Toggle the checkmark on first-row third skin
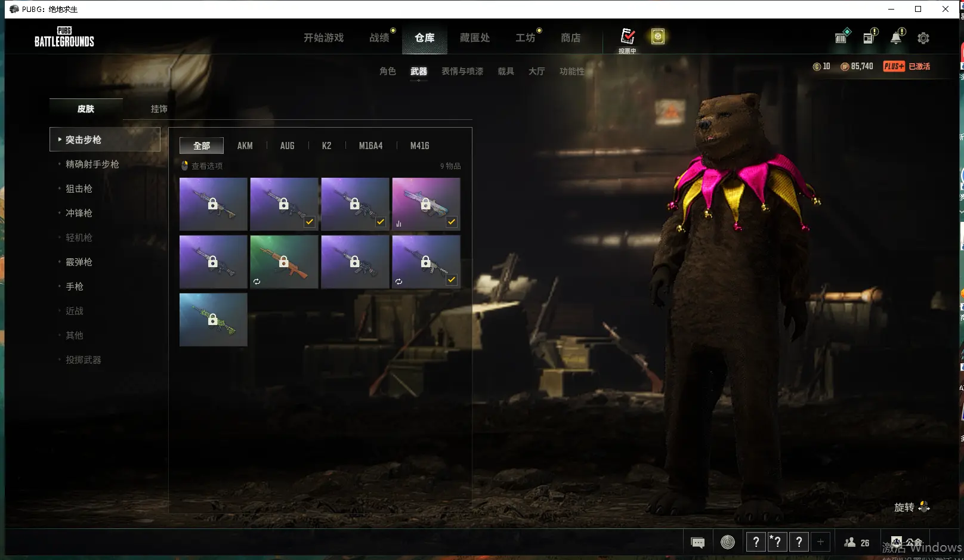This screenshot has width=964, height=560. point(381,222)
